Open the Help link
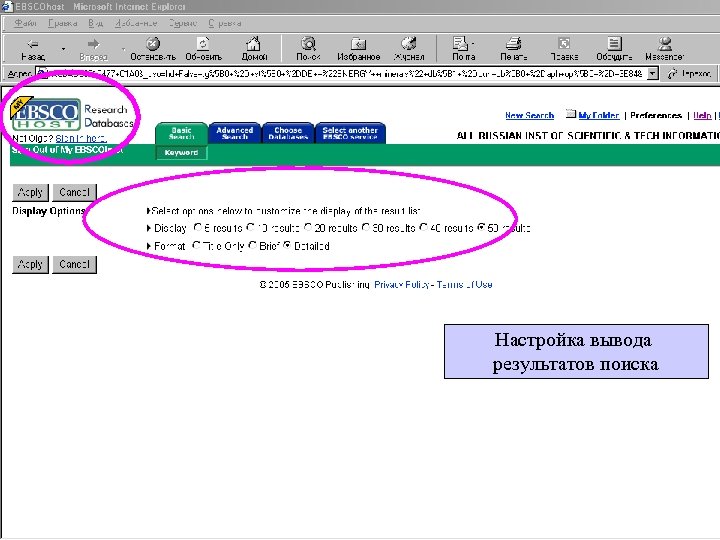This screenshot has height=540, width=720. tap(702, 115)
